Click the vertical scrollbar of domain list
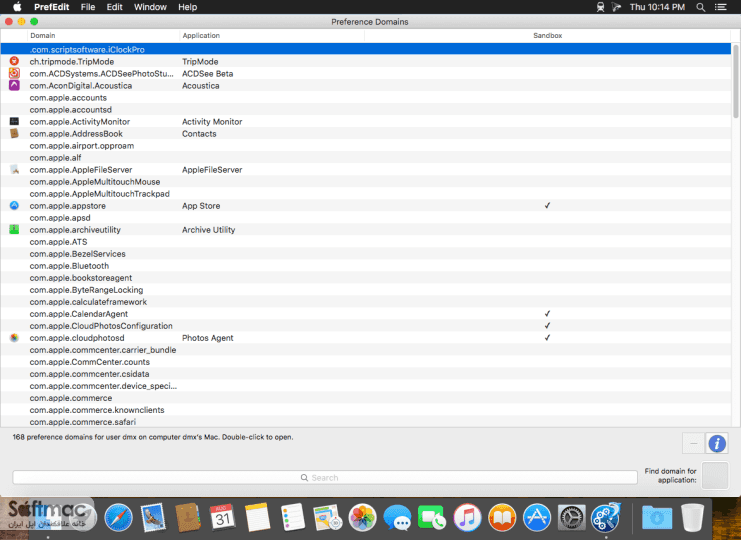This screenshot has width=741, height=540. pyautogui.click(x=736, y=80)
